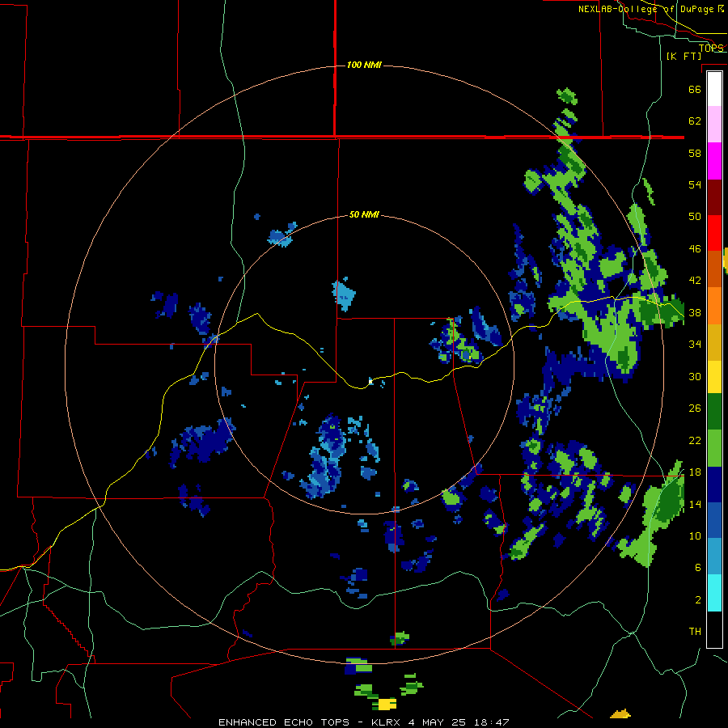This screenshot has width=728, height=728.
Task: Click the "4 MAY 25 18:47" timestamp
Action: tap(459, 722)
